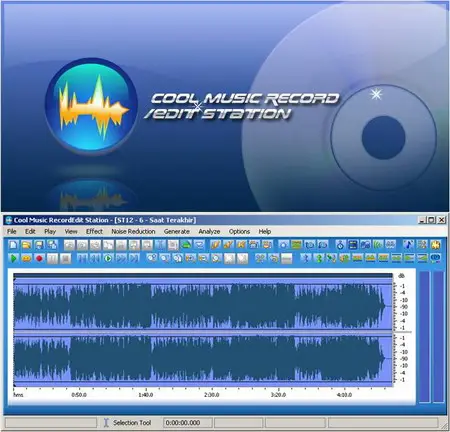Screen dimensions: 450x432
Task: Click the Save All multi-disk icon
Action: [x=52, y=245]
